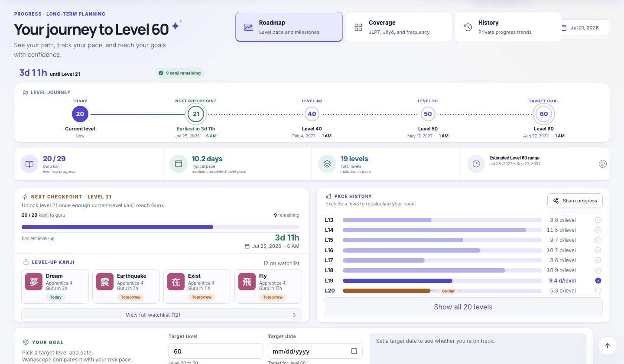Open View full watchlist (12)
The width and height of the screenshot is (624, 364).
tap(162, 315)
